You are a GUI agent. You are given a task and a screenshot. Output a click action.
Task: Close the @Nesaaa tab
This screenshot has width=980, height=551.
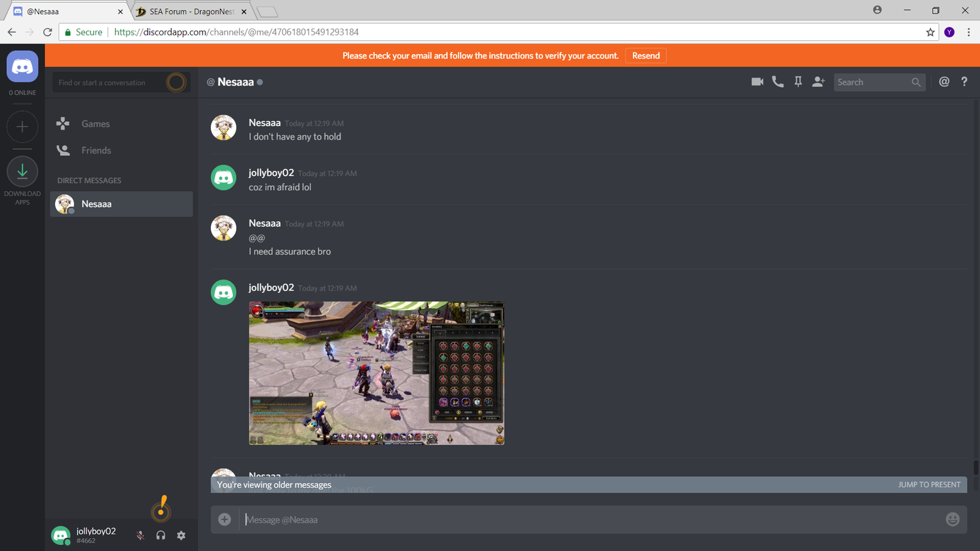120,12
